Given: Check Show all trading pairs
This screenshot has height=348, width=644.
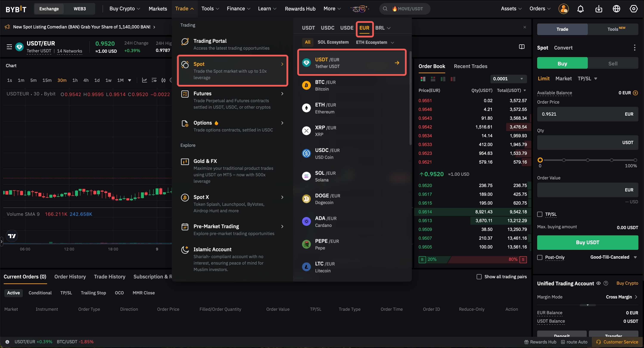Looking at the screenshot, I should pos(479,277).
